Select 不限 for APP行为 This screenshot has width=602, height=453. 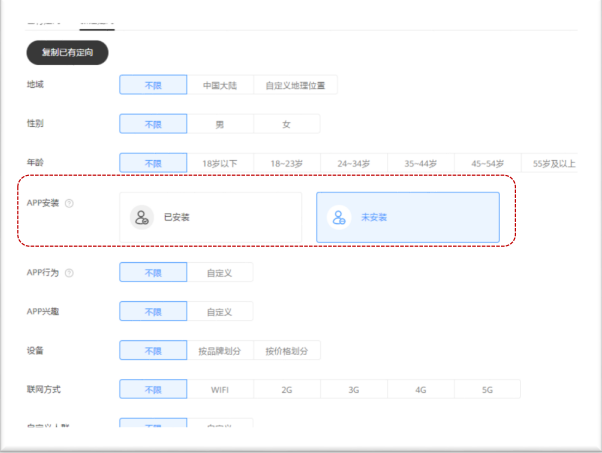tap(153, 272)
